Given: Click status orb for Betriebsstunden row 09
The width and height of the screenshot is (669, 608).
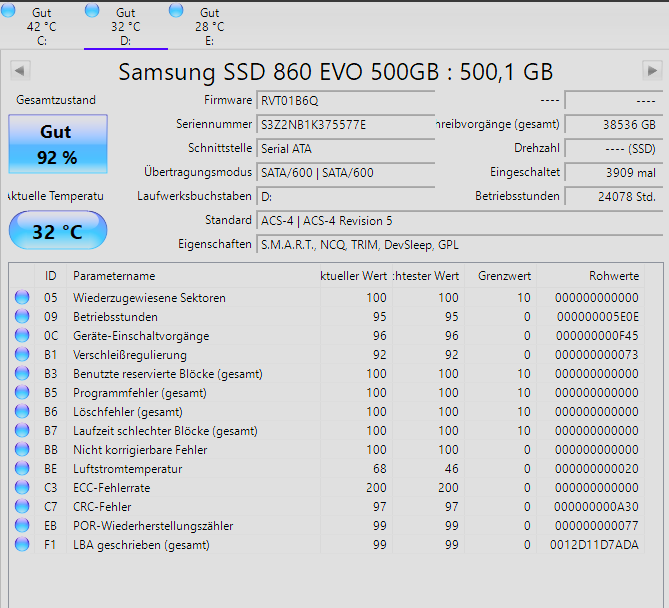Looking at the screenshot, I should pyautogui.click(x=22, y=316).
